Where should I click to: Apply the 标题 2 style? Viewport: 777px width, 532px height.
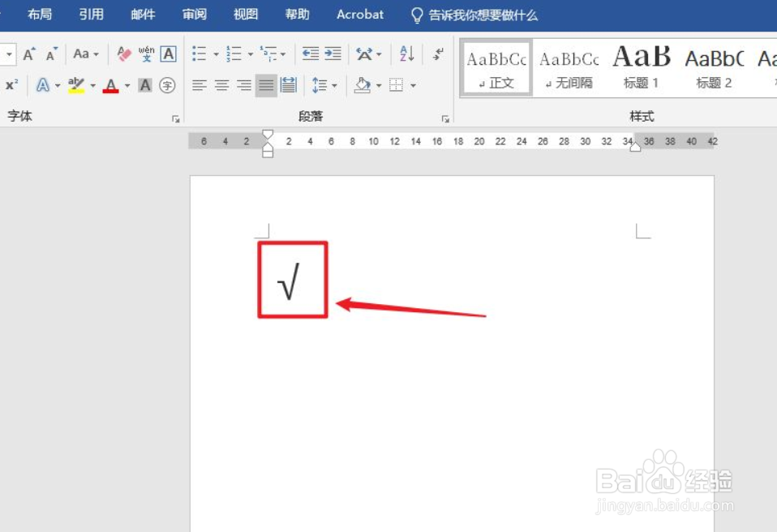tap(714, 68)
